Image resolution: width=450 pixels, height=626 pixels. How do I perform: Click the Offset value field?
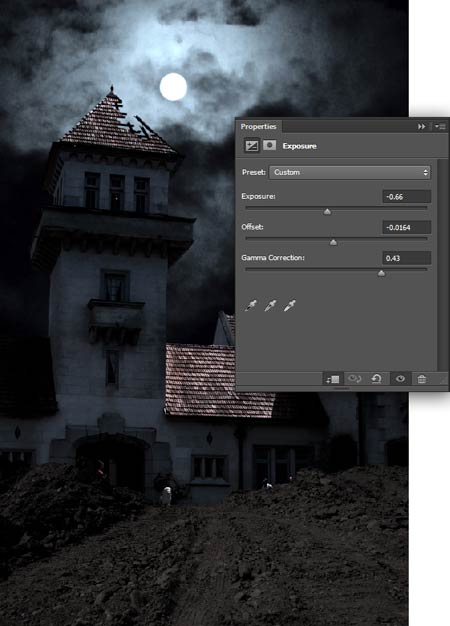[406, 227]
